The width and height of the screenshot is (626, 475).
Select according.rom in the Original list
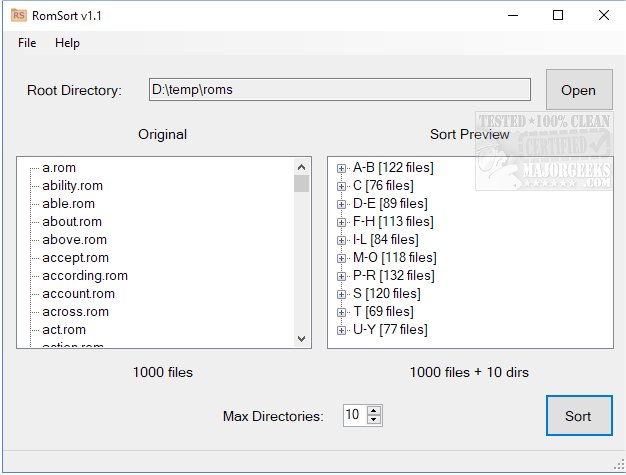(85, 276)
